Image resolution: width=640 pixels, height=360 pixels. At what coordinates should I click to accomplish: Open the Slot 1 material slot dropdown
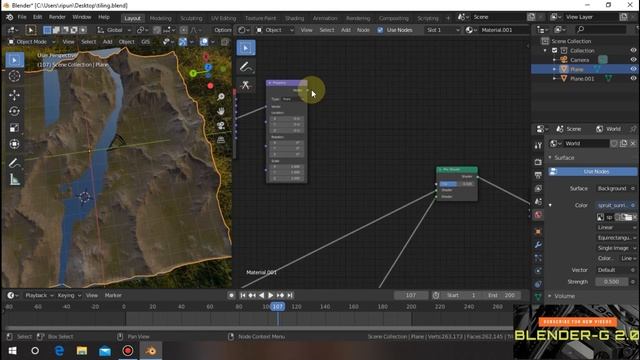pyautogui.click(x=442, y=30)
